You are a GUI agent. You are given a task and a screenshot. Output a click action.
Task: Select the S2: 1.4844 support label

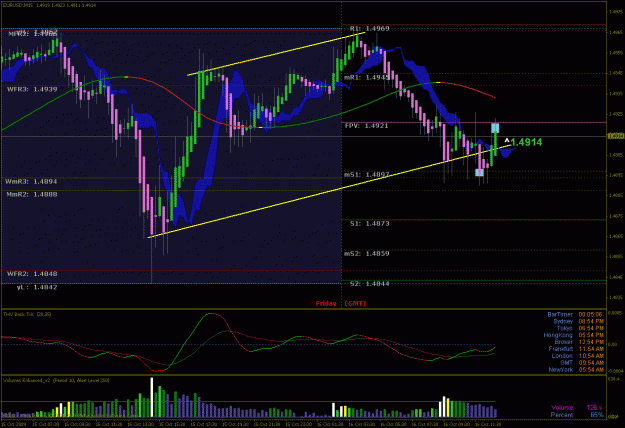369,284
